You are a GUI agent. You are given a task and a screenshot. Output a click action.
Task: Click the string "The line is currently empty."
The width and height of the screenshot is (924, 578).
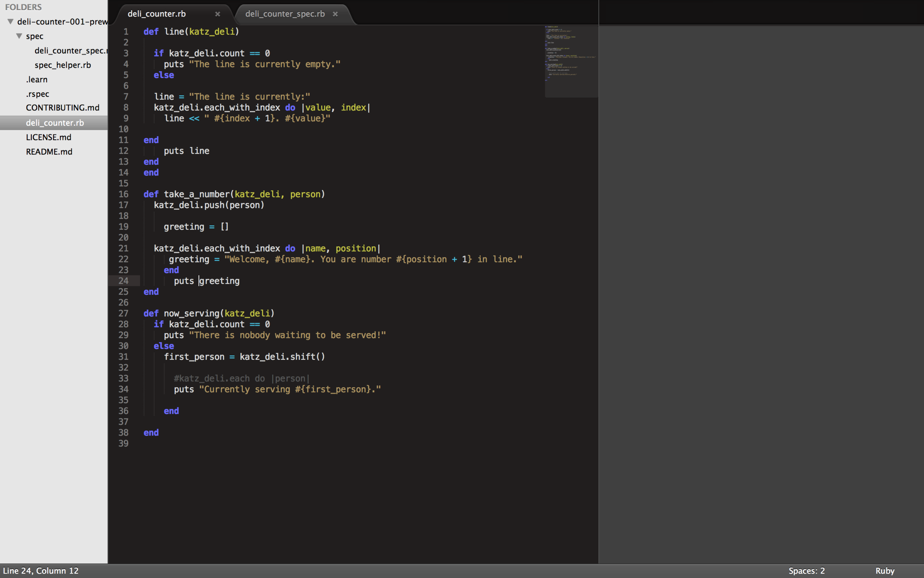[x=264, y=64]
